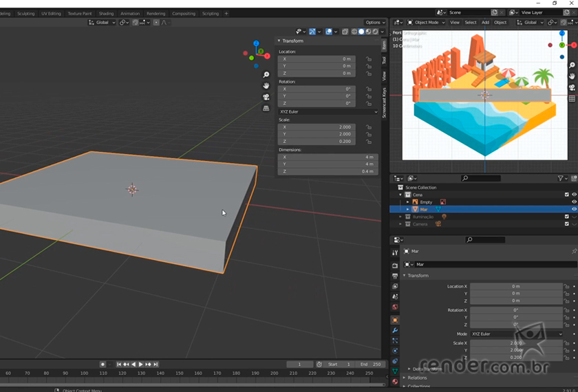Open the Modifiers wrench tab in Properties
The image size is (578, 392).
(x=395, y=330)
